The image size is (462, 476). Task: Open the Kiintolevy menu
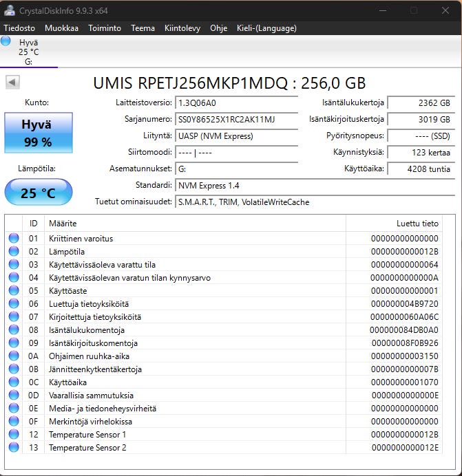coord(182,28)
